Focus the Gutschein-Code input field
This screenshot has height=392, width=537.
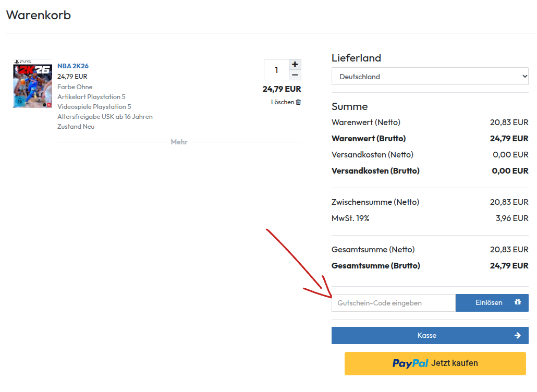pyautogui.click(x=394, y=303)
